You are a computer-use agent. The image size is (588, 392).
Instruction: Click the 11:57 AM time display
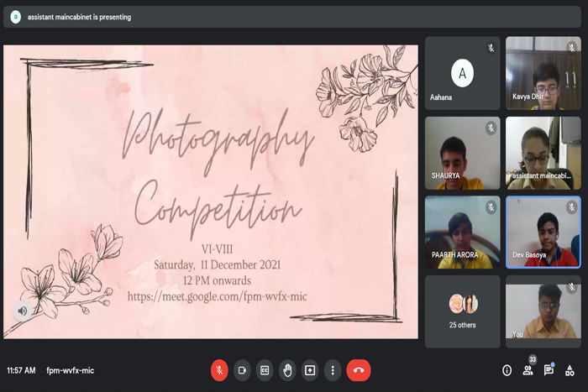(21, 370)
